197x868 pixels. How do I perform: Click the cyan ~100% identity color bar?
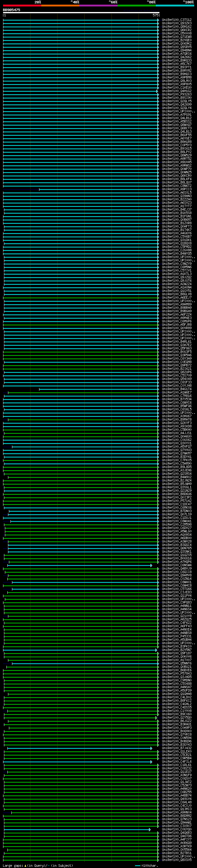175,6
